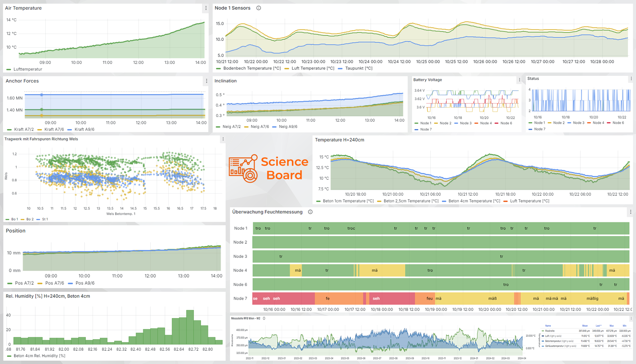
Task: Toggle Betontemperatur row in Messstelle legend
Action: (x=586, y=341)
